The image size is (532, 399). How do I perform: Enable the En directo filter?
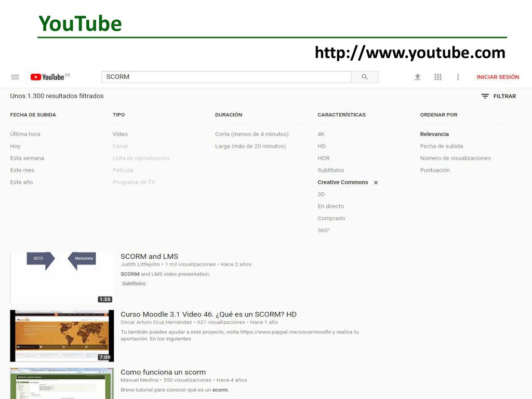tap(331, 206)
